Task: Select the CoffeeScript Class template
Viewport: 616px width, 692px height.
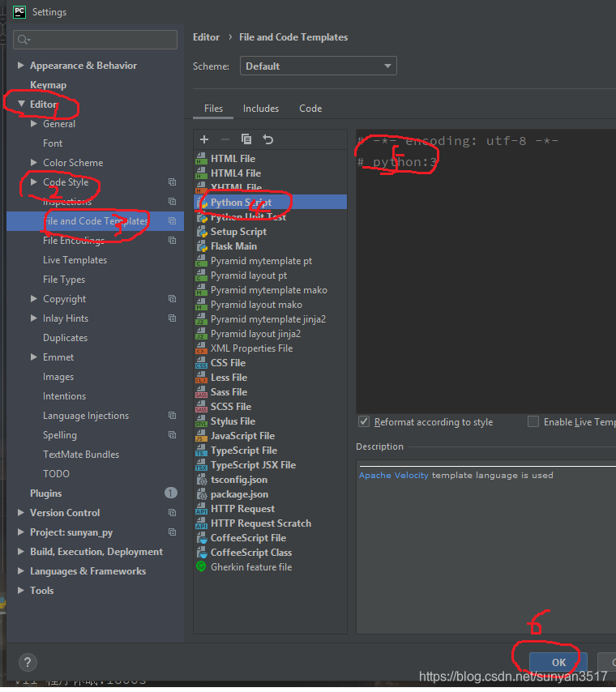Action: click(x=250, y=553)
